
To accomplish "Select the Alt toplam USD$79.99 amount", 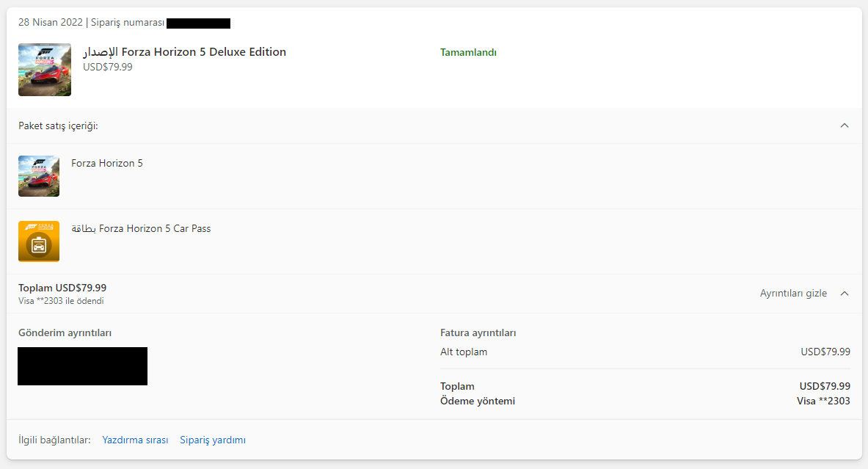I will (825, 352).
